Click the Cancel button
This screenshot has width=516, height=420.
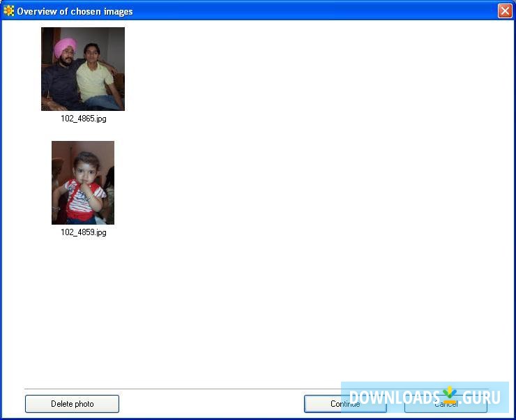pos(446,404)
